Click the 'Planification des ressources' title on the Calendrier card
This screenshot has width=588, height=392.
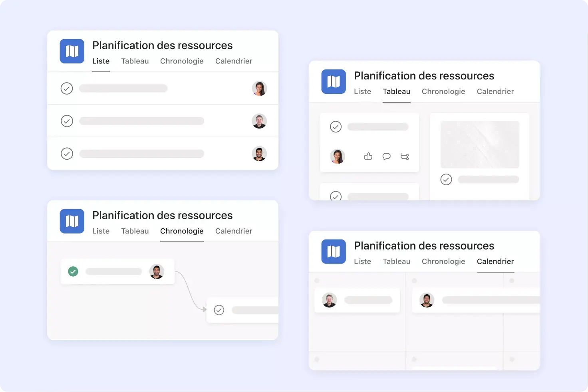coord(424,245)
